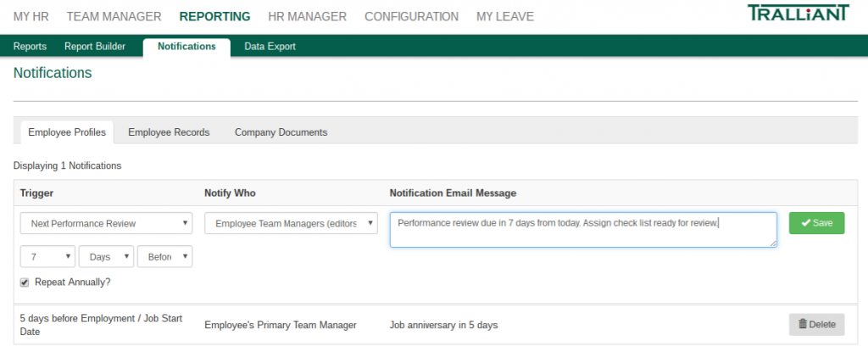The width and height of the screenshot is (868, 358).
Task: Open the 7 number dropdown
Action: [47, 256]
